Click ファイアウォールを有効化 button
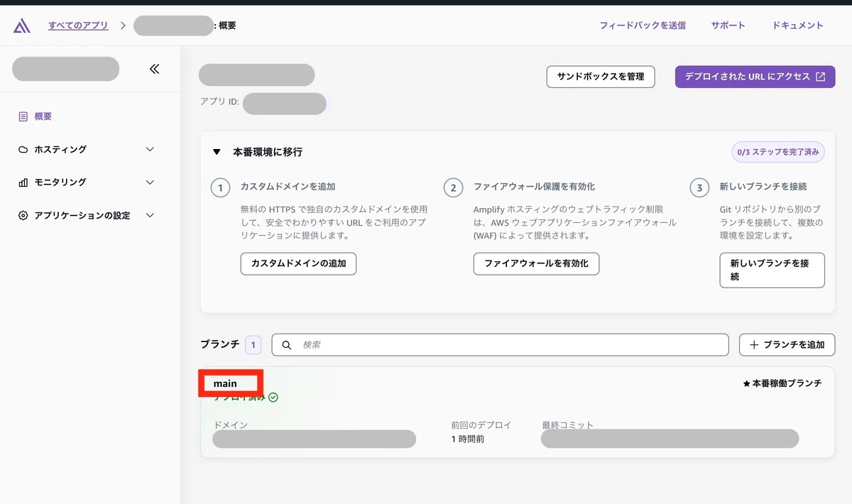This screenshot has height=504, width=852. 536,263
